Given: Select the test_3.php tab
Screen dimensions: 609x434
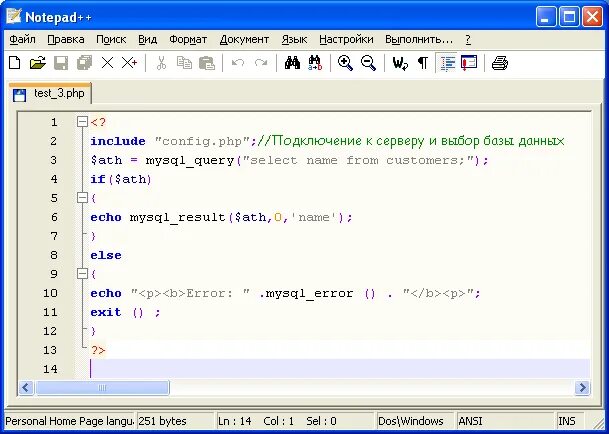Looking at the screenshot, I should [50, 94].
